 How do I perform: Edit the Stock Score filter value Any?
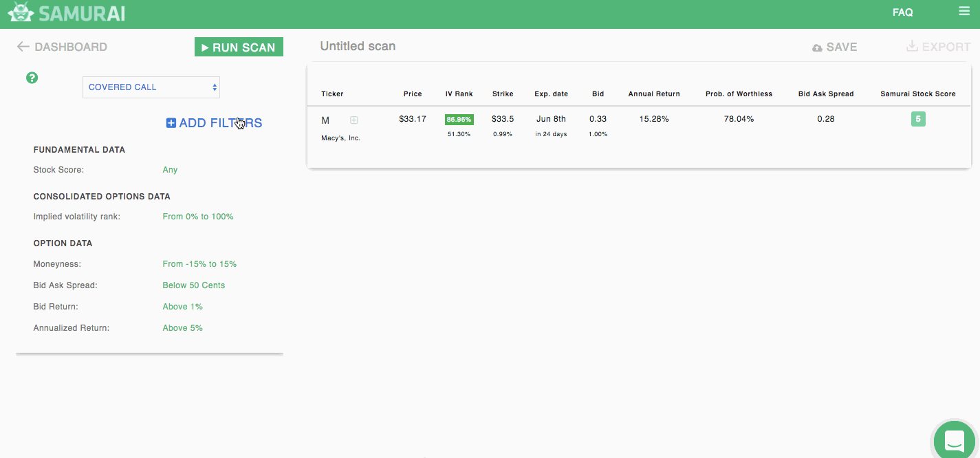pyautogui.click(x=170, y=170)
